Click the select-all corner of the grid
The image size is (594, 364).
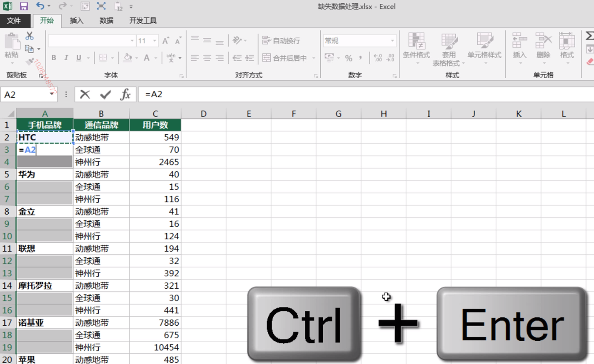coord(8,113)
